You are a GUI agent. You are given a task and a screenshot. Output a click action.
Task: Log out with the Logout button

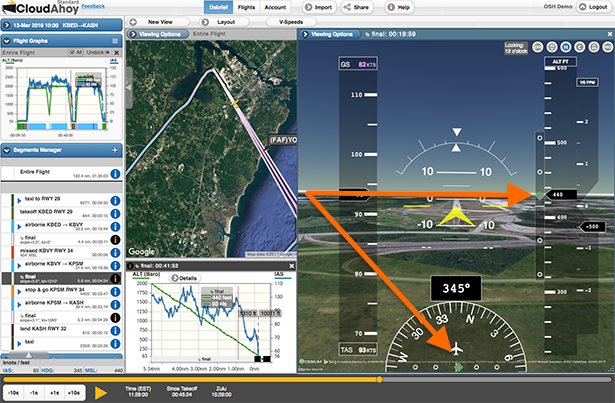click(x=594, y=7)
